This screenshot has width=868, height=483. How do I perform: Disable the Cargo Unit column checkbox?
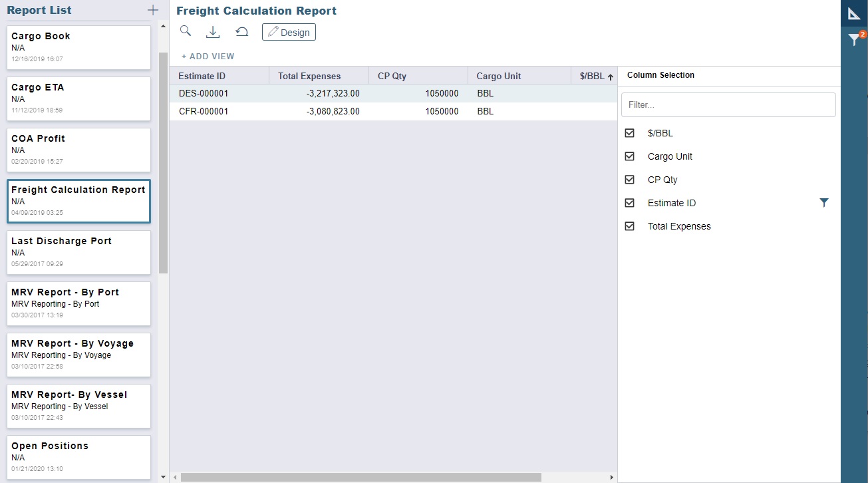(629, 156)
